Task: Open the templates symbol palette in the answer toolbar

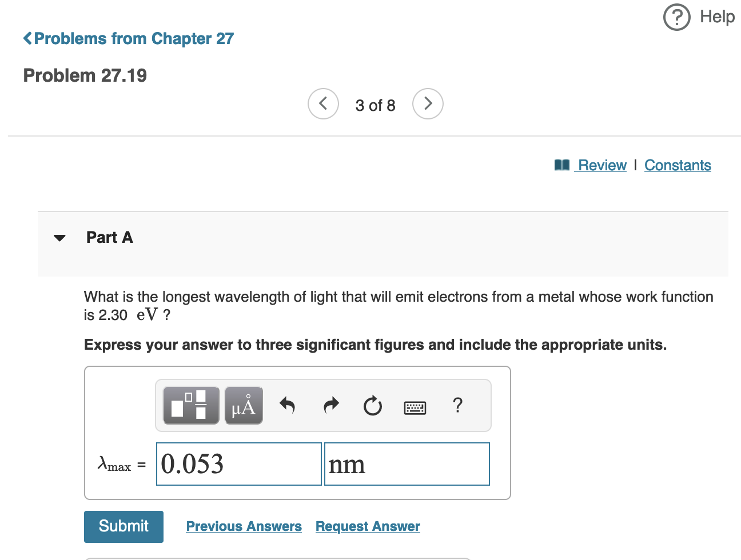Action: [x=190, y=405]
